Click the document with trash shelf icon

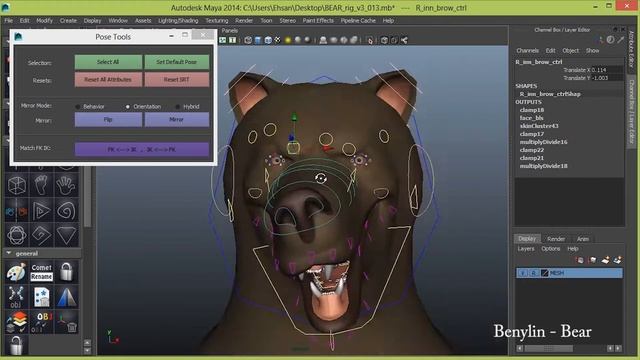tap(42, 297)
